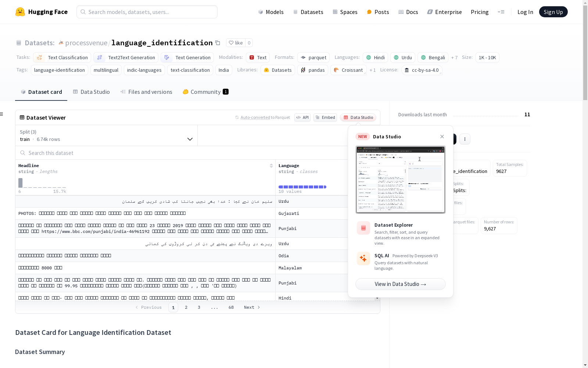Click the Text2Text Generation task tag

[x=126, y=57]
